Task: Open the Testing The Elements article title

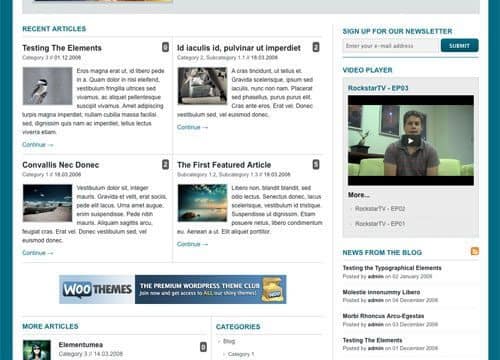Action: tap(62, 48)
